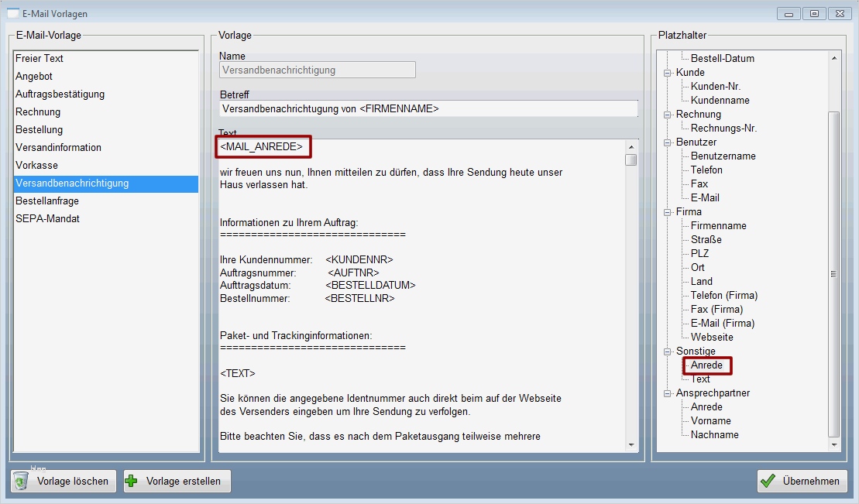Collapse the Firma placeholder group

[x=668, y=211]
